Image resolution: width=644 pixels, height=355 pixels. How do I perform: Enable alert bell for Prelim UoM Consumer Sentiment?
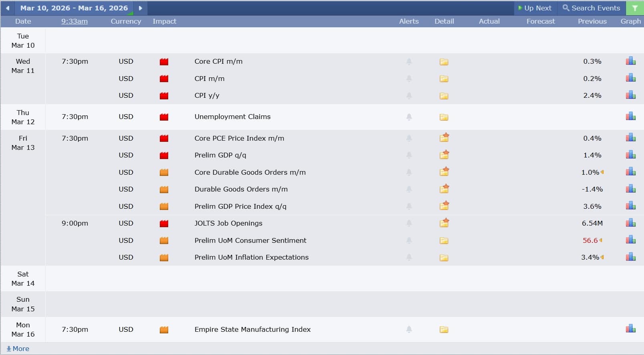409,240
